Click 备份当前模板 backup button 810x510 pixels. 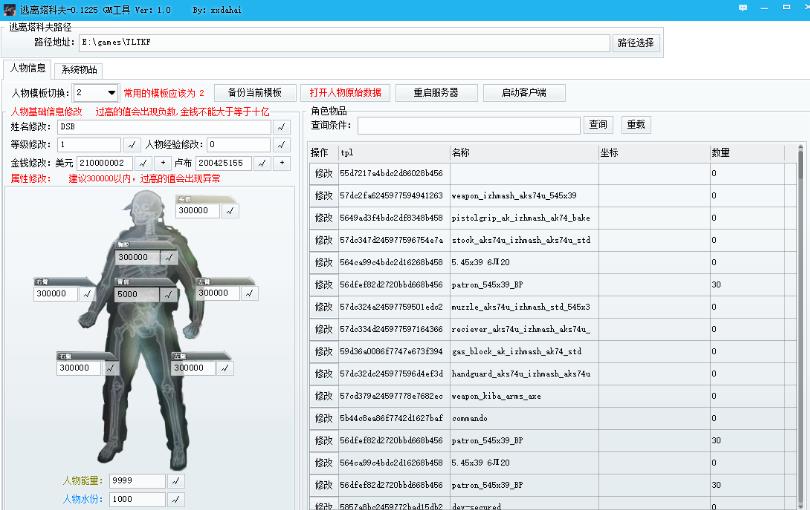pos(255,93)
